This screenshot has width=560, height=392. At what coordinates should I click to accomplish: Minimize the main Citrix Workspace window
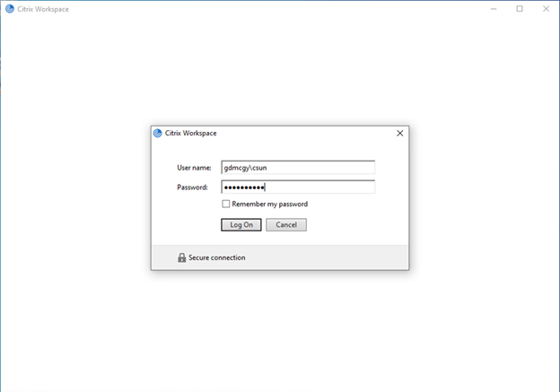pos(494,9)
